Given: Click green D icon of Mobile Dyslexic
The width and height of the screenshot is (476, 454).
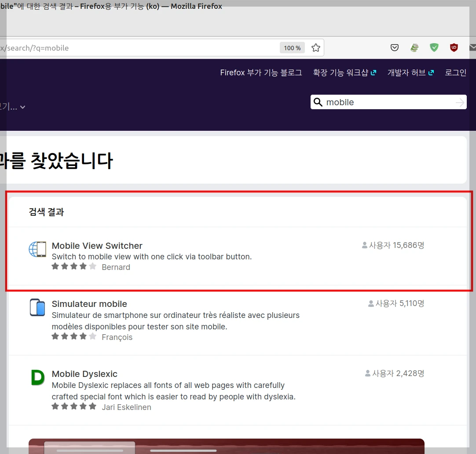Looking at the screenshot, I should (38, 377).
